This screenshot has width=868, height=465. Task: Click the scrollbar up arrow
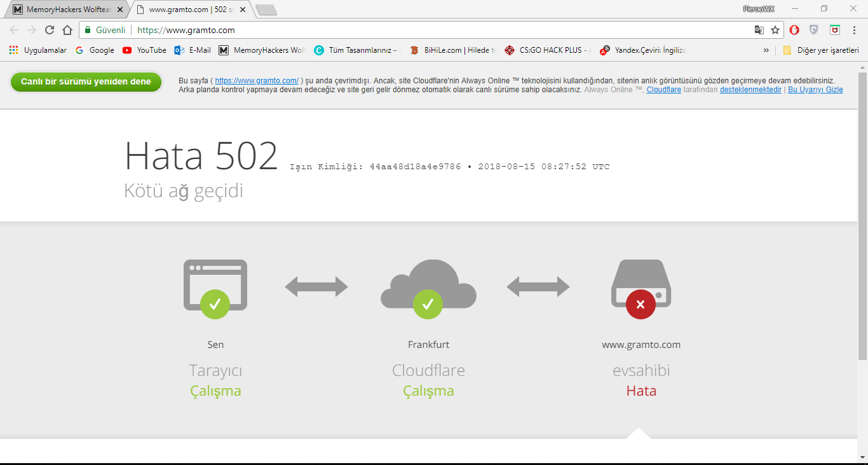pos(862,67)
